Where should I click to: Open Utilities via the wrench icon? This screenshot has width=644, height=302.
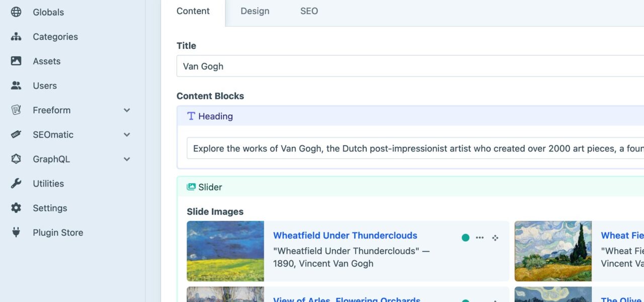(16, 183)
